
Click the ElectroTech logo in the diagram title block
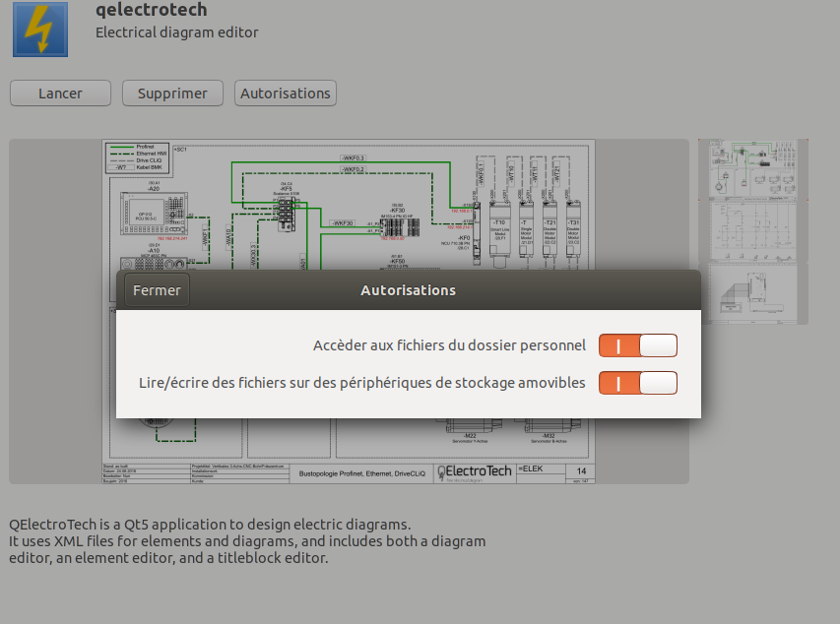[x=475, y=471]
